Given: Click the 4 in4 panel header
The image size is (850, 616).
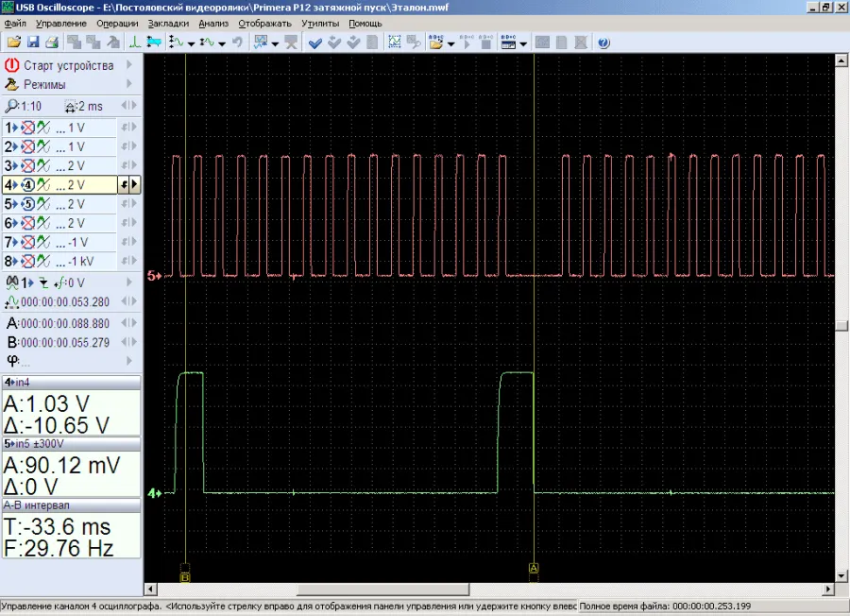Looking at the screenshot, I should [71, 383].
